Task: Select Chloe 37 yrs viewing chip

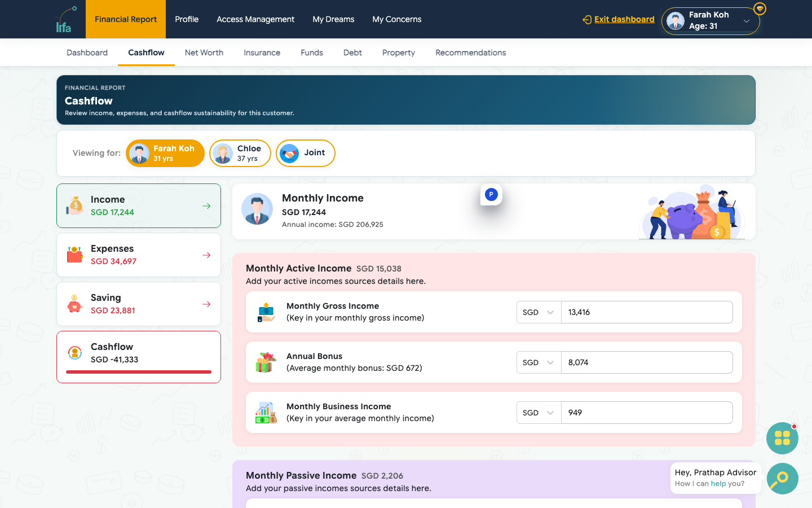Action: point(240,154)
